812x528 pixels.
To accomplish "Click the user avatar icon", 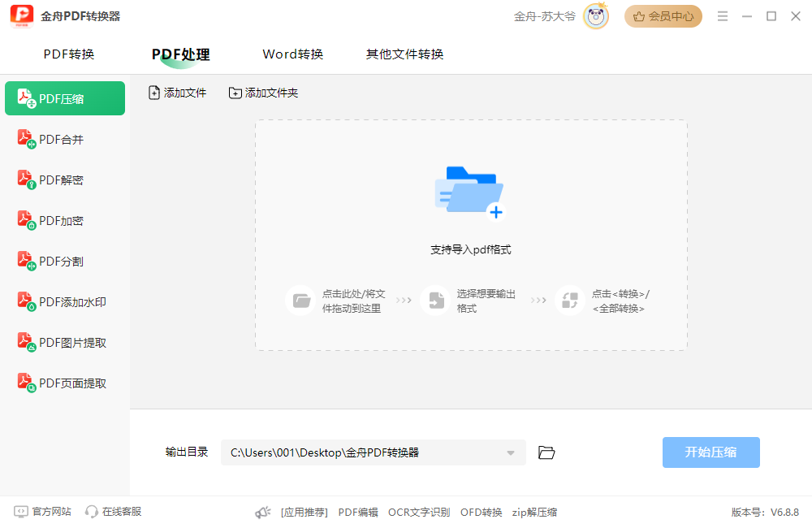I will [596, 16].
